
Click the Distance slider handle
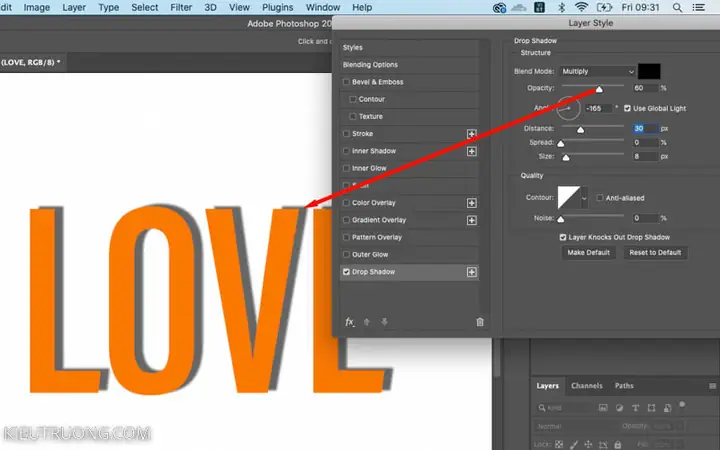tap(580, 130)
